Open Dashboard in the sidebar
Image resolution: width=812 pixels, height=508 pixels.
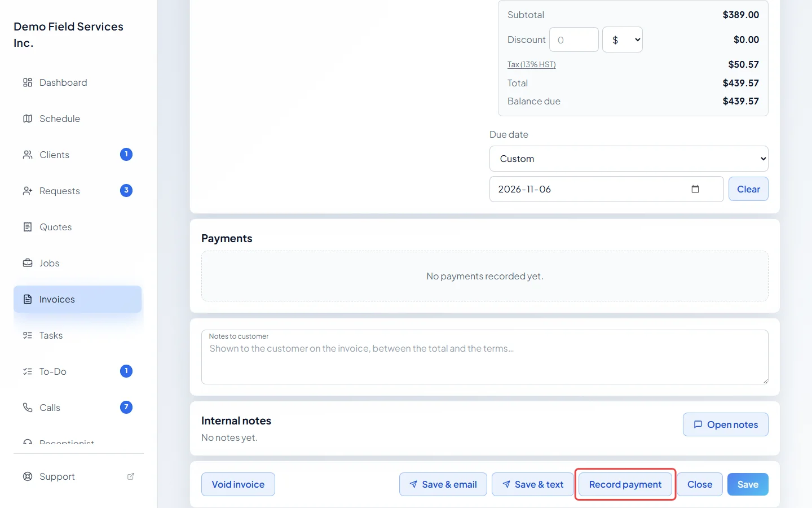(78, 82)
